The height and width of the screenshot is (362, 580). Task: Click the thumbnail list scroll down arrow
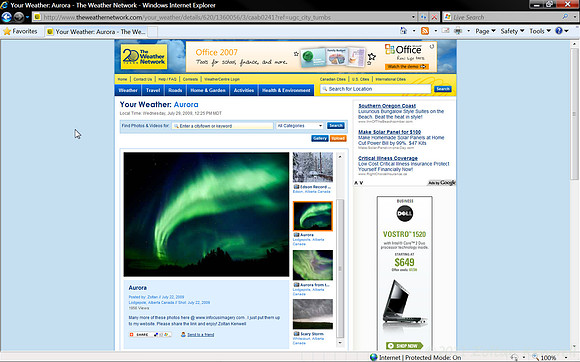click(340, 343)
